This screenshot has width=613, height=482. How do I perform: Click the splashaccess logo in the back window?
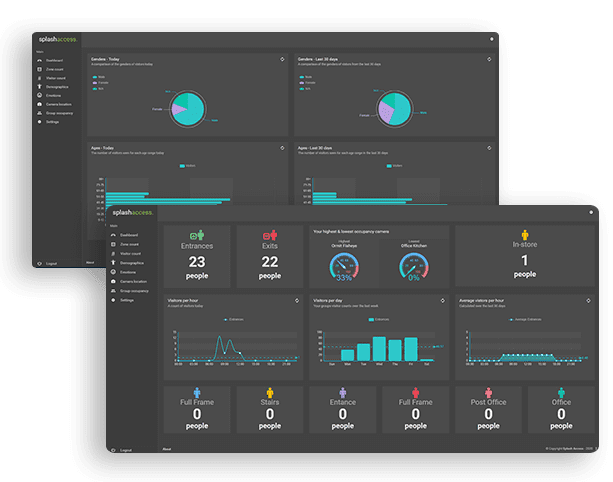[x=57, y=39]
